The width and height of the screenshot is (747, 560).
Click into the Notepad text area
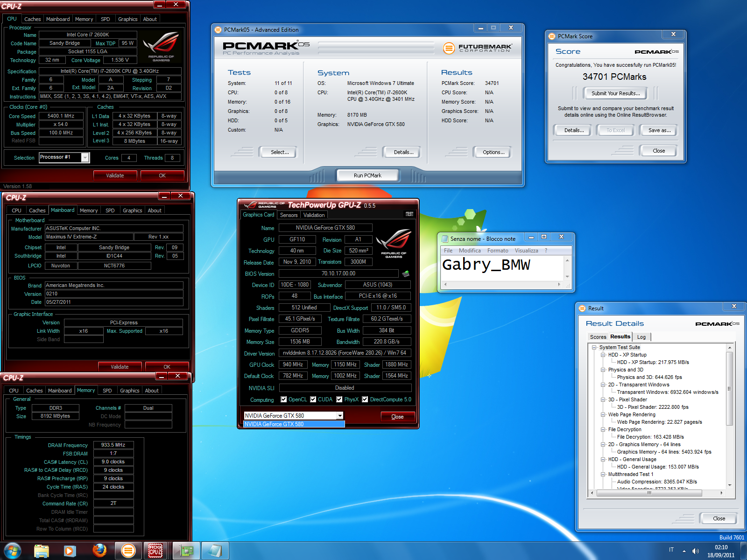(x=502, y=268)
